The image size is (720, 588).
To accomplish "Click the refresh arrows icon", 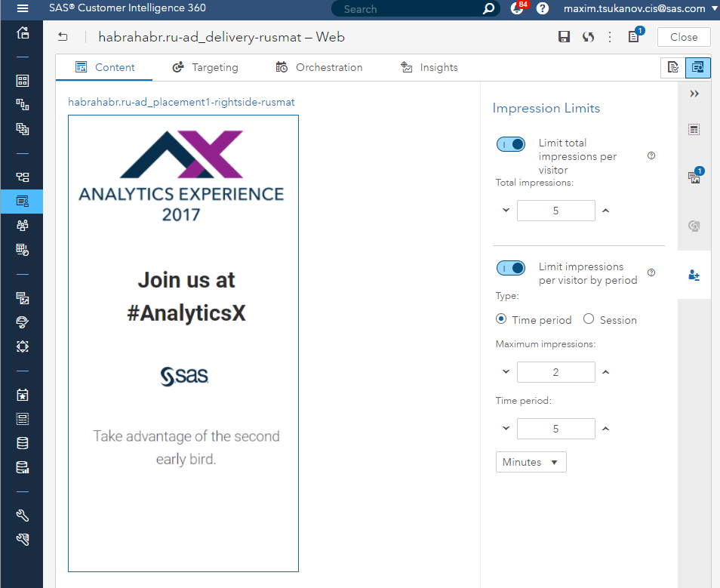I will (x=588, y=37).
